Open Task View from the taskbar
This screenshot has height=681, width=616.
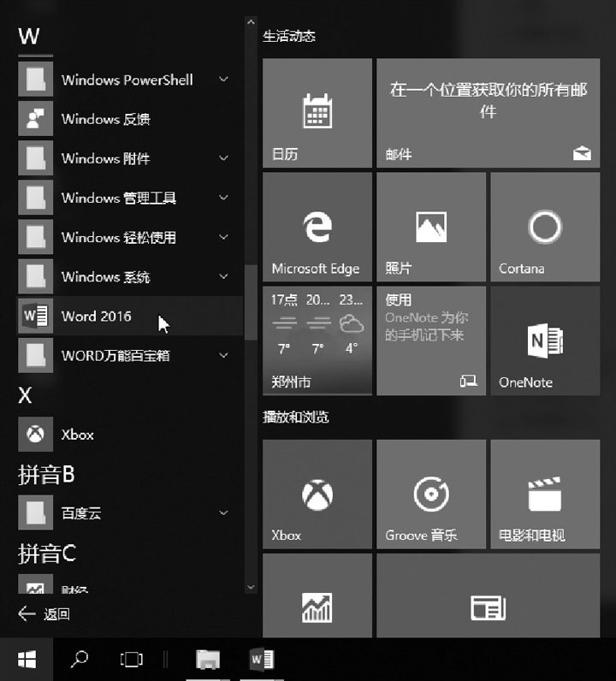pyautogui.click(x=132, y=659)
